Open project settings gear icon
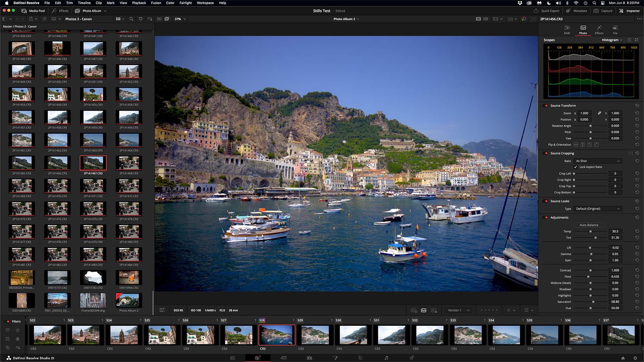 (x=635, y=358)
